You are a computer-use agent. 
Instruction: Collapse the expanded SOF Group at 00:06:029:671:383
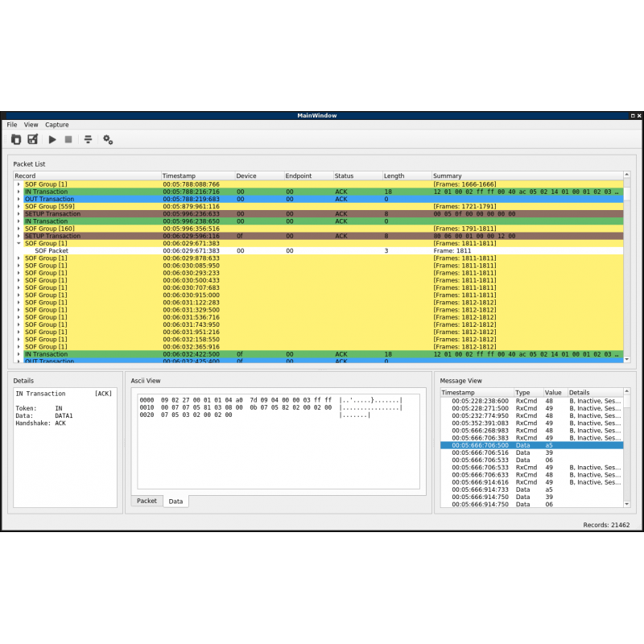19,243
